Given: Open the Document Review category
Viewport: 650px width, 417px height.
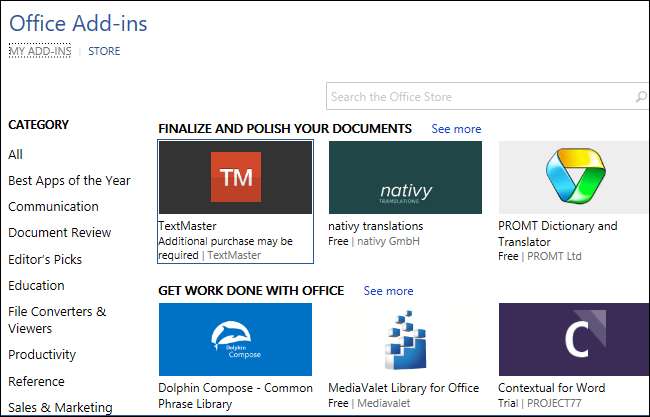Looking at the screenshot, I should [x=59, y=233].
